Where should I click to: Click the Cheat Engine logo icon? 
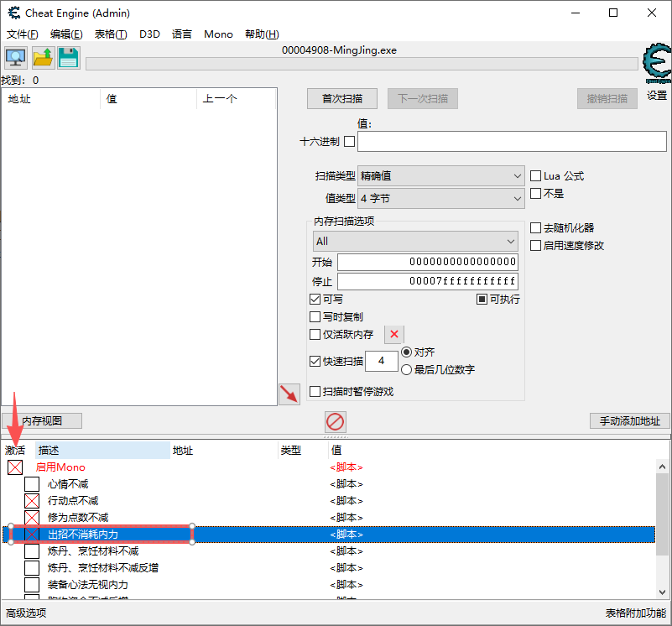point(657,64)
